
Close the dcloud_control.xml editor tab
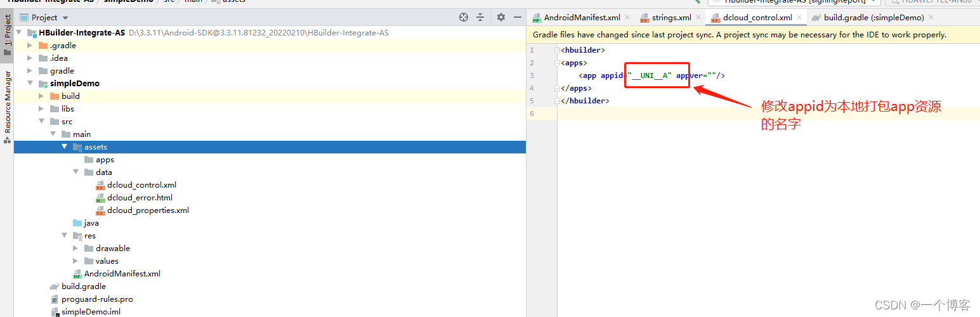tap(799, 18)
